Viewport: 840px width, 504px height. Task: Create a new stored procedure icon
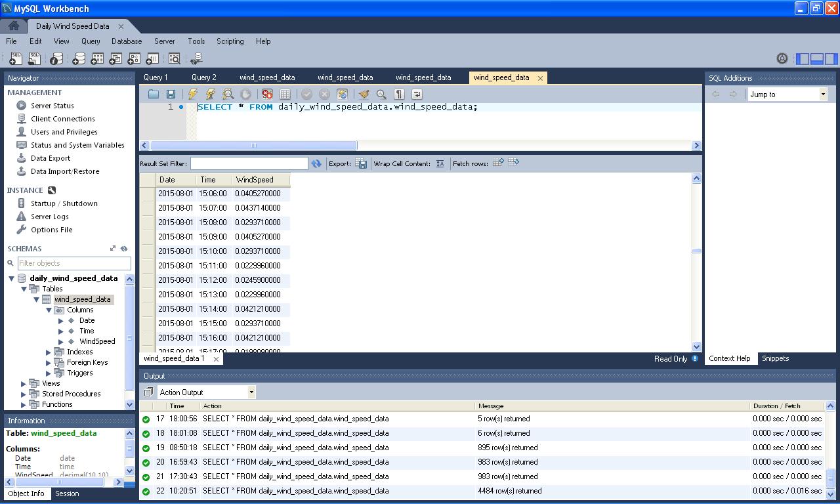coord(134,58)
